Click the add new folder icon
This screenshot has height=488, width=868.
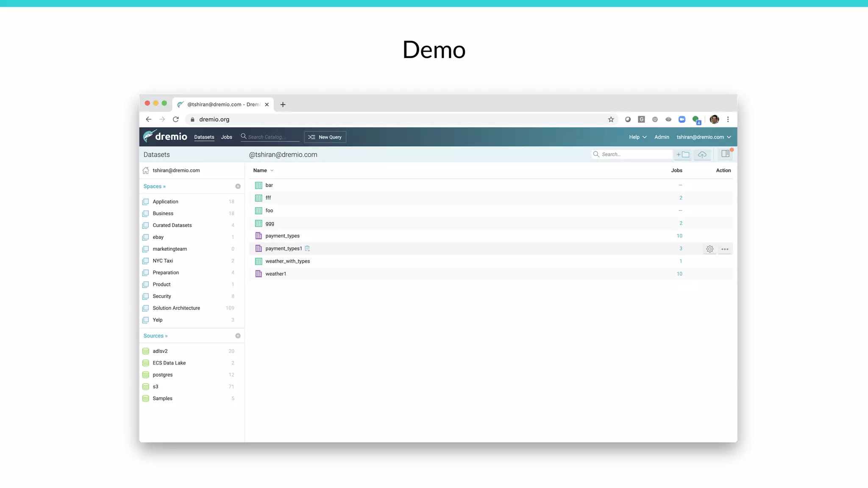point(683,155)
